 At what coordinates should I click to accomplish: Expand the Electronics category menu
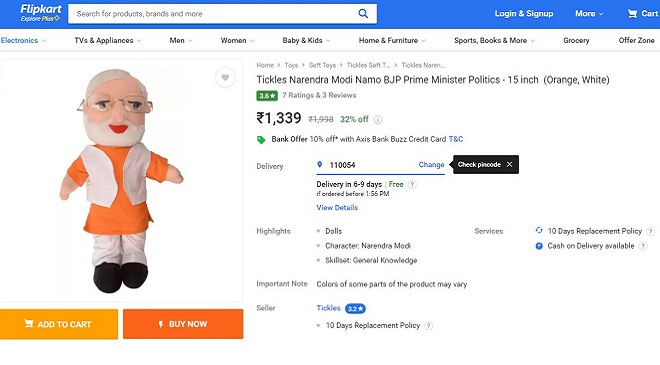tap(23, 40)
